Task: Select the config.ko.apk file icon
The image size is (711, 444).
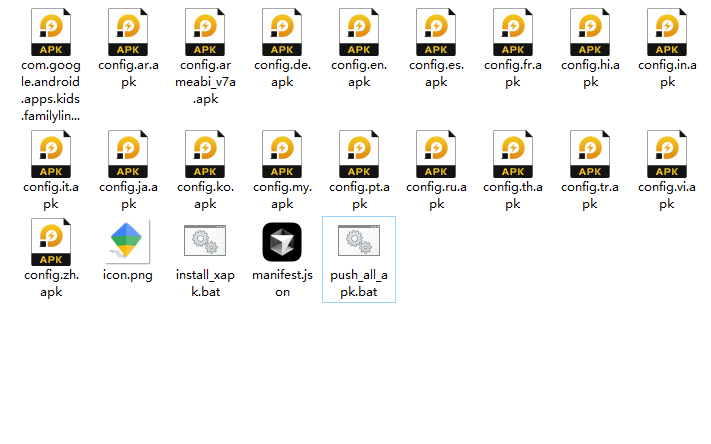Action: point(205,154)
